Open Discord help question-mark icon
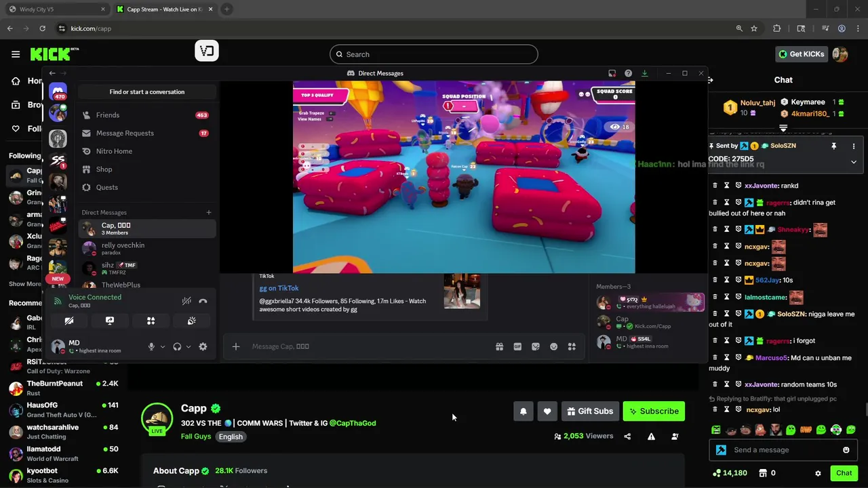The height and width of the screenshot is (488, 868). [628, 73]
